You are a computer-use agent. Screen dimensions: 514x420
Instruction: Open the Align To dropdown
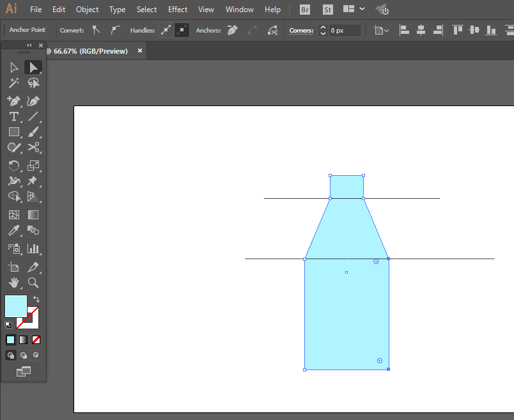pyautogui.click(x=381, y=31)
